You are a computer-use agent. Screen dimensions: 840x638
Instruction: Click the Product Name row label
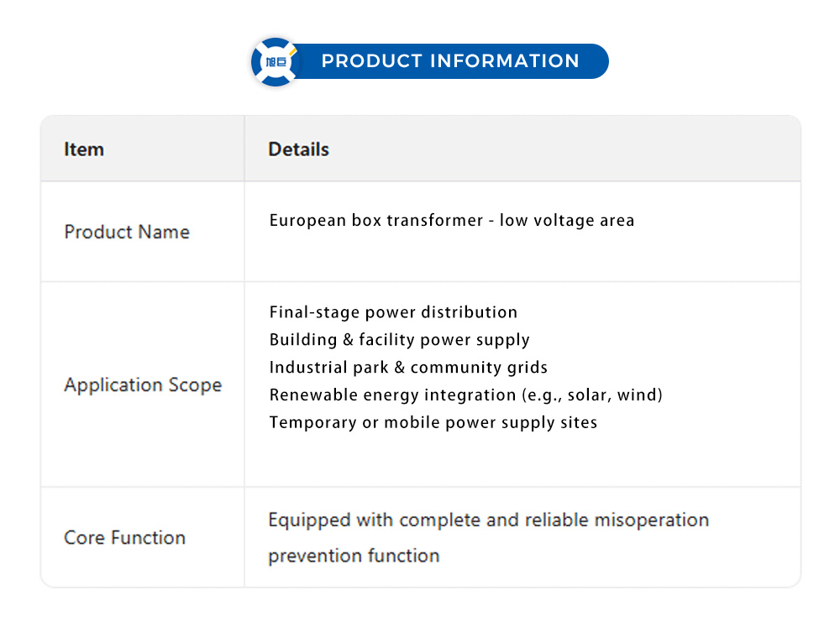point(127,232)
